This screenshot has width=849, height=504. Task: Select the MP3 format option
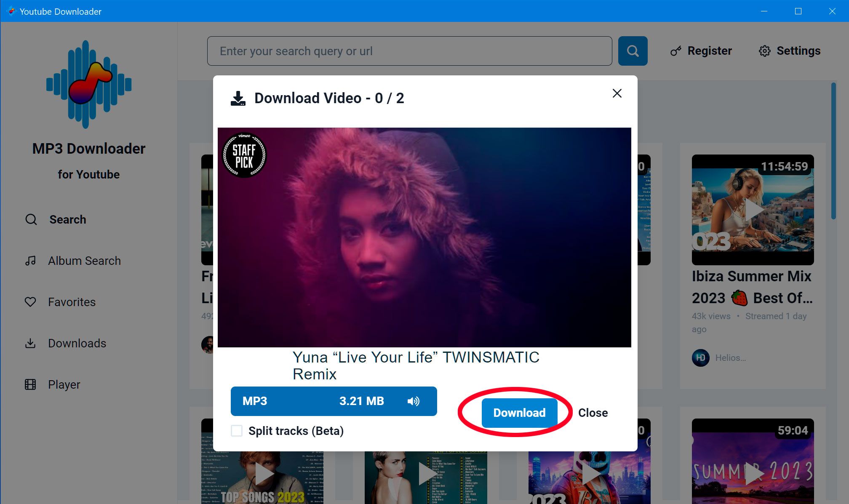333,401
